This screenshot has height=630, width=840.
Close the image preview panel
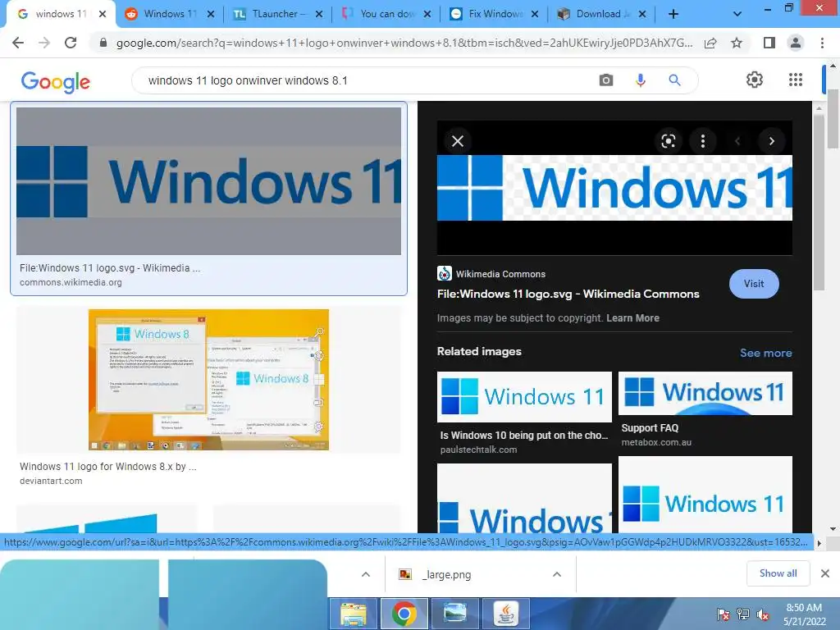tap(458, 141)
